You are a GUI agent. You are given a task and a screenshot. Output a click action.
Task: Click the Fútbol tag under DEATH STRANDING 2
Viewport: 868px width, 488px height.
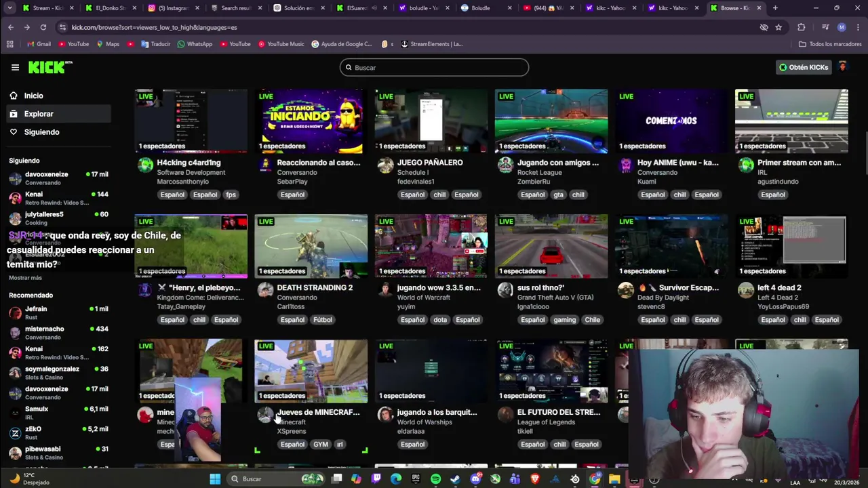coord(323,320)
